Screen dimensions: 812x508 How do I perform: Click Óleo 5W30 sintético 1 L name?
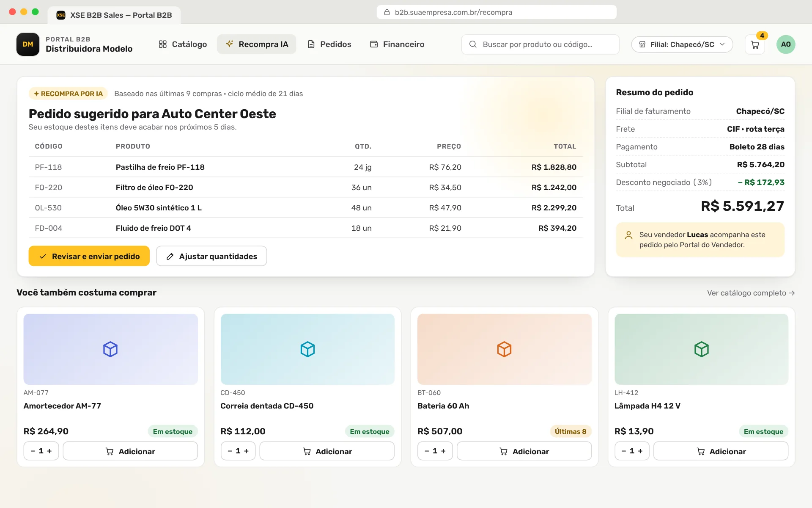click(x=159, y=208)
